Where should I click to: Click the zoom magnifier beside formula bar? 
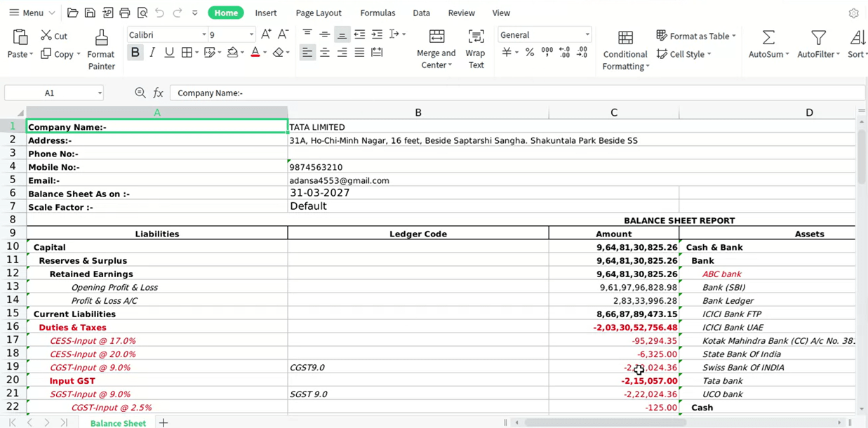pyautogui.click(x=140, y=93)
